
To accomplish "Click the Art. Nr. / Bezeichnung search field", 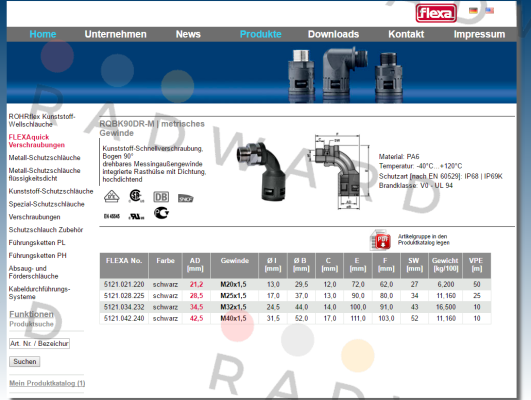I will pos(39,343).
